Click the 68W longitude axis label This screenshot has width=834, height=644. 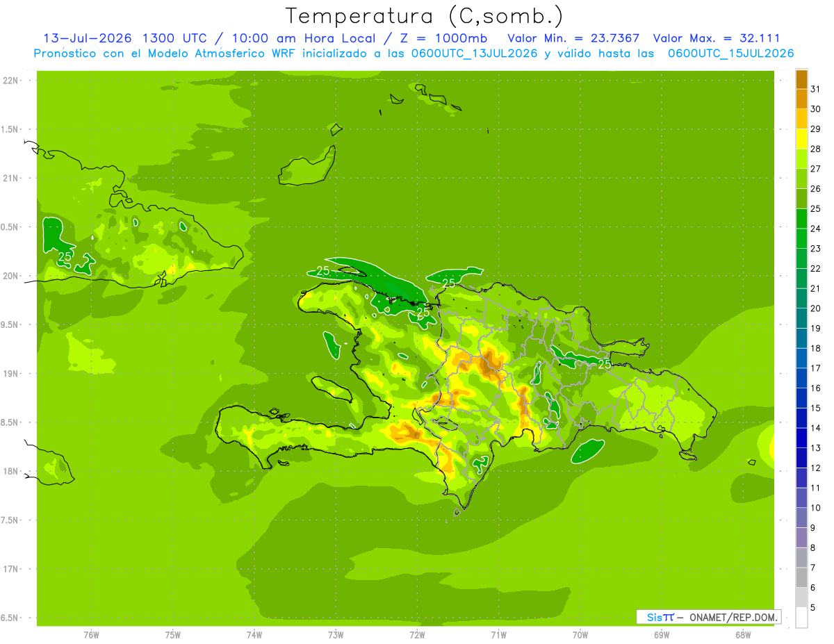coord(742,634)
